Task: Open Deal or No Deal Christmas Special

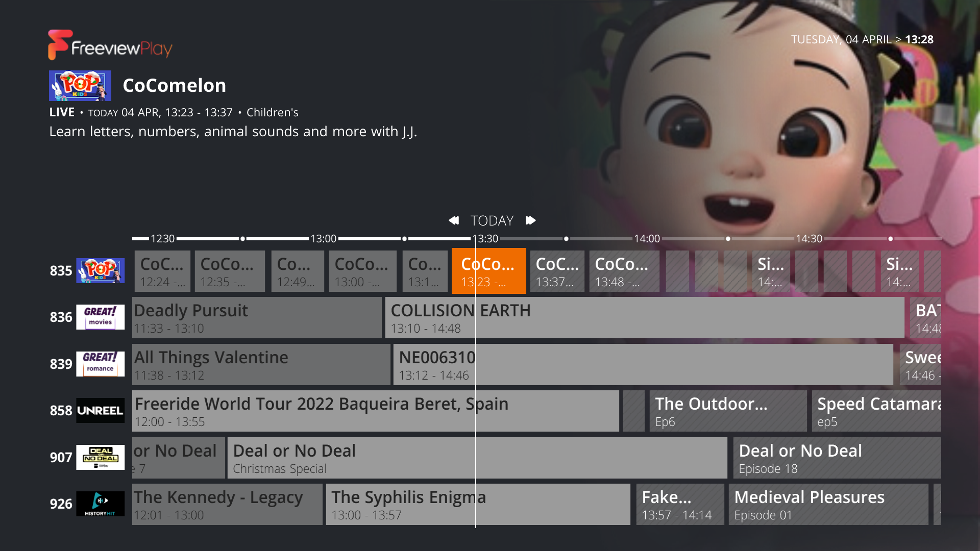Action: pyautogui.click(x=477, y=458)
